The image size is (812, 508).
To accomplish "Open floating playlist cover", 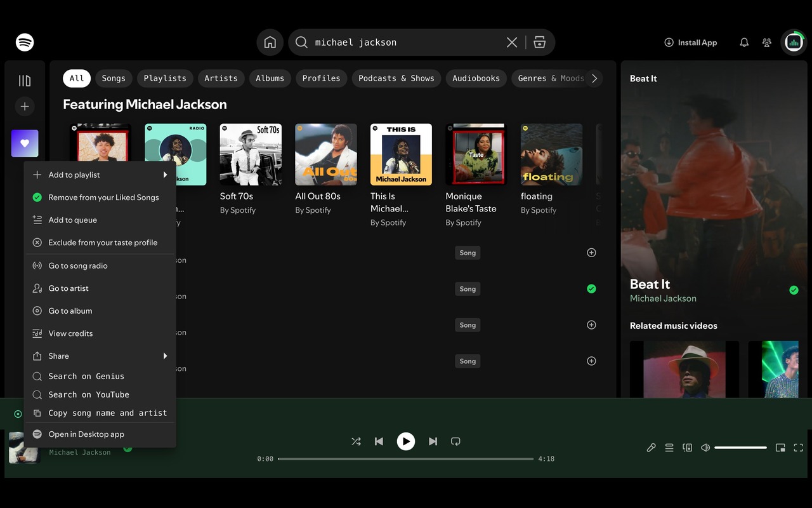I will (x=551, y=154).
